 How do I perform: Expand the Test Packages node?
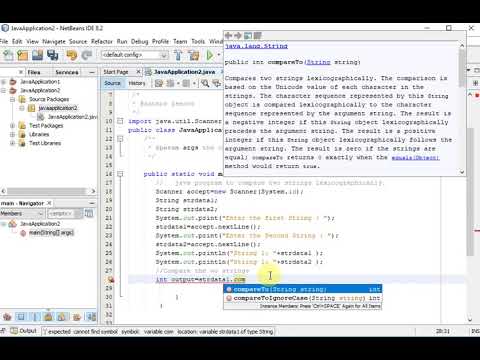12,126
